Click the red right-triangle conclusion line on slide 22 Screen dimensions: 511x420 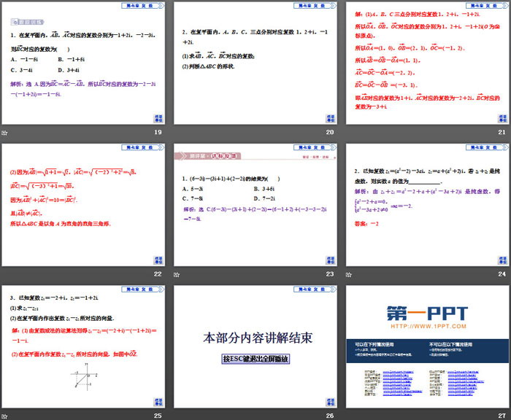click(61, 224)
